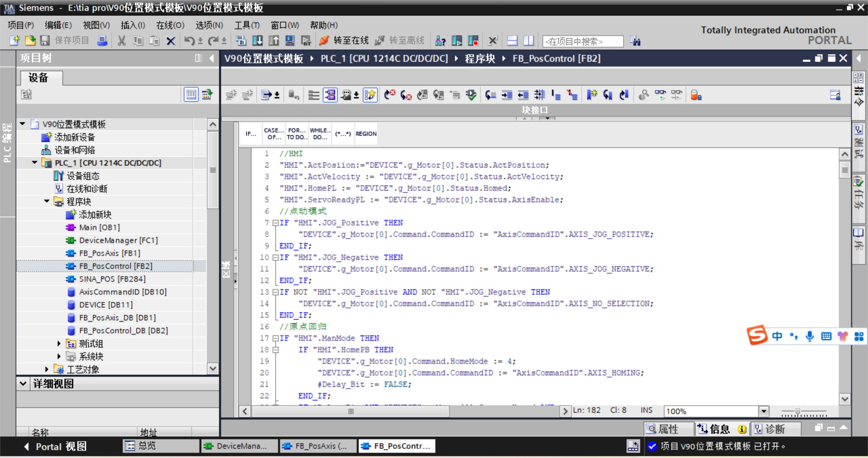Cut the selection with the scissors icon
Screen dimensions: 868x458
(x=122, y=41)
